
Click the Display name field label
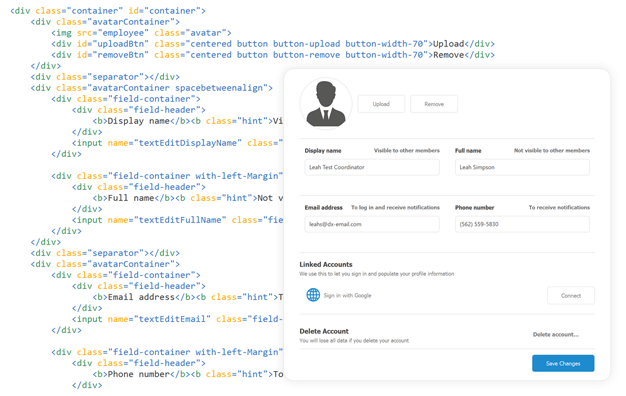click(323, 150)
